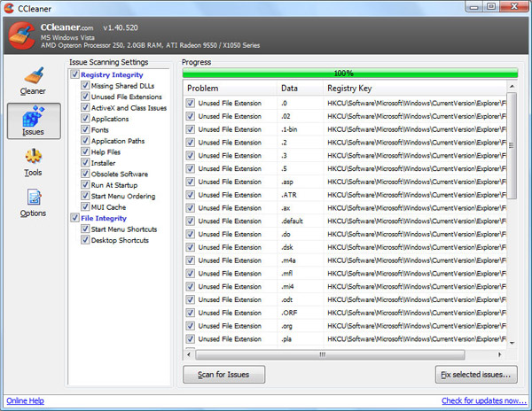Select the .ax data cell
Image resolution: width=532 pixels, height=411 pixels.
[x=286, y=208]
